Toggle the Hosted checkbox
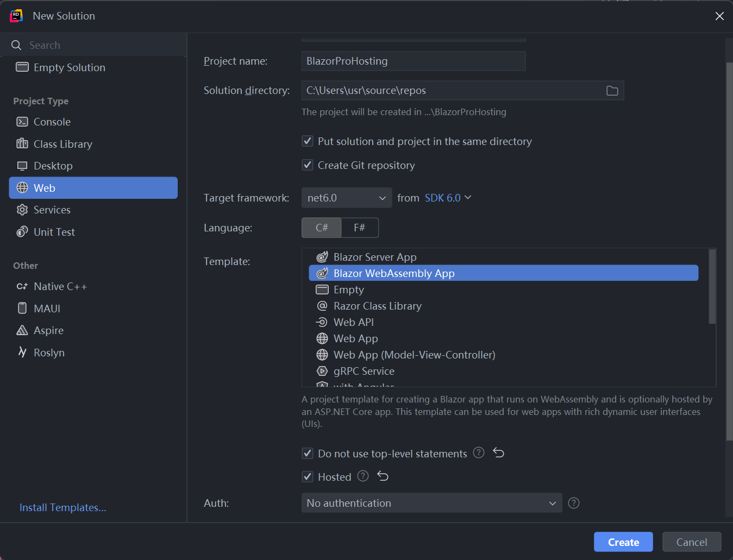The height and width of the screenshot is (560, 733). [308, 477]
